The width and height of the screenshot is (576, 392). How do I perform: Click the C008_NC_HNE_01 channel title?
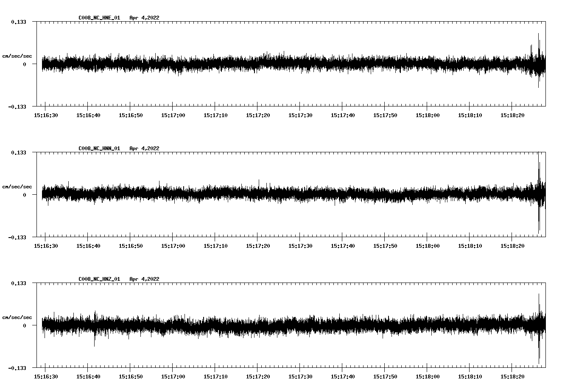pos(99,18)
